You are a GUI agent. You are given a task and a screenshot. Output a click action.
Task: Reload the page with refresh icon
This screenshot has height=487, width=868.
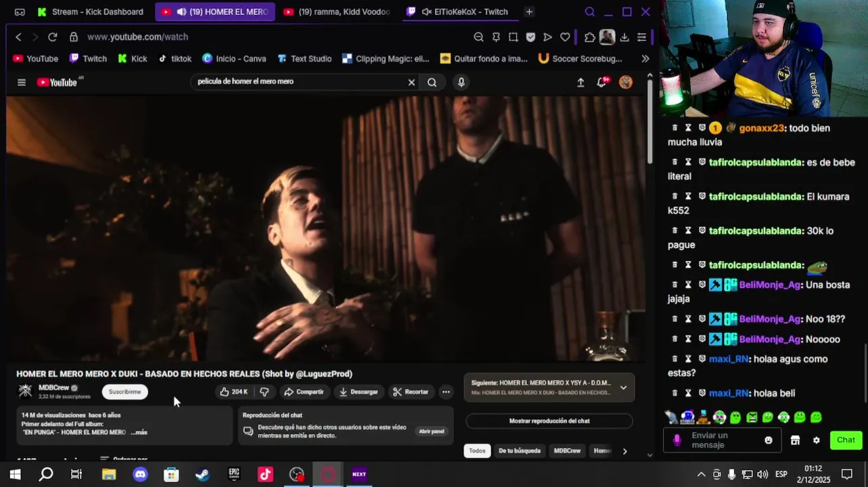53,37
